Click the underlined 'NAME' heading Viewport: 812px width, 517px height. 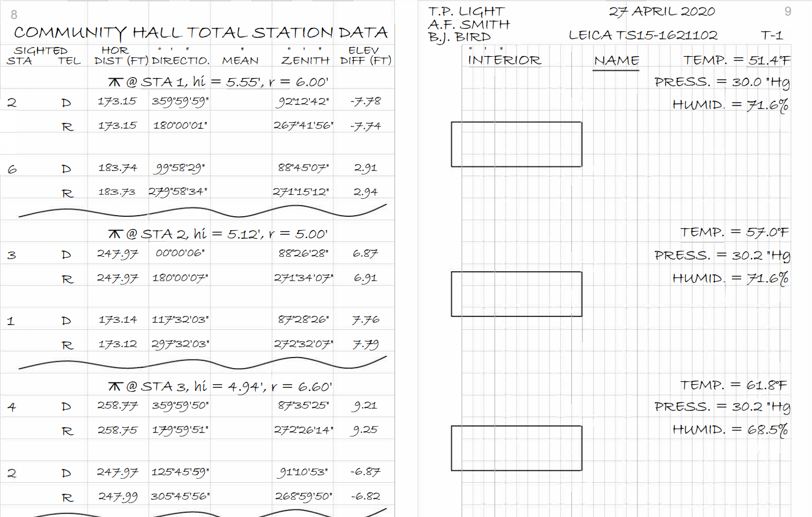[617, 61]
